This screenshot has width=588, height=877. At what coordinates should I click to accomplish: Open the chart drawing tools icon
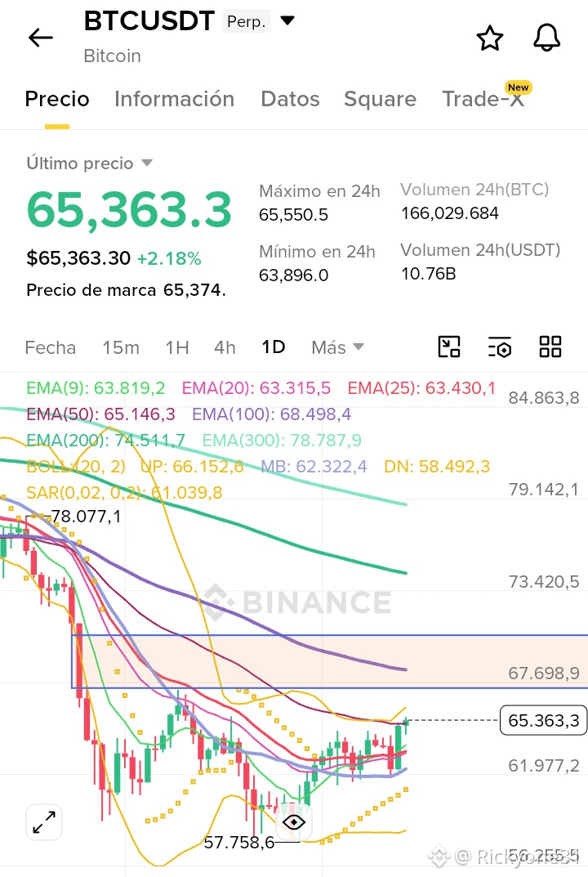tap(449, 347)
